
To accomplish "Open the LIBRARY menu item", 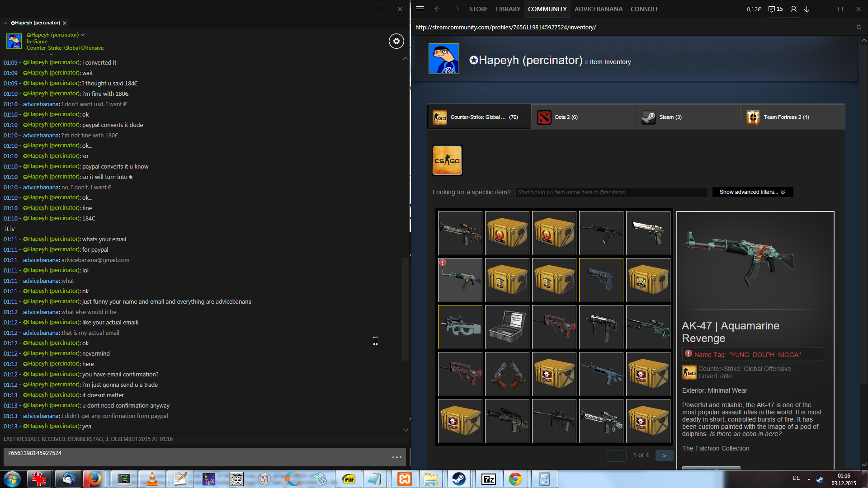I will (x=508, y=9).
